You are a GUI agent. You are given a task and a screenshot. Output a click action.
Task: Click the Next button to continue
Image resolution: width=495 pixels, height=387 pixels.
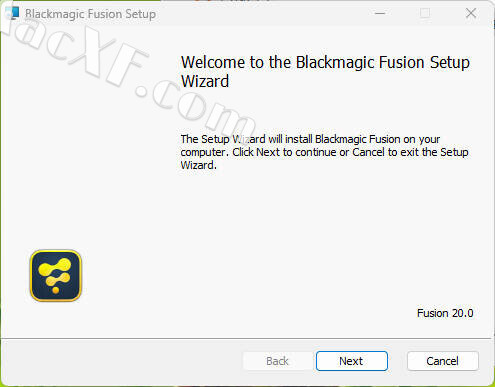(352, 361)
